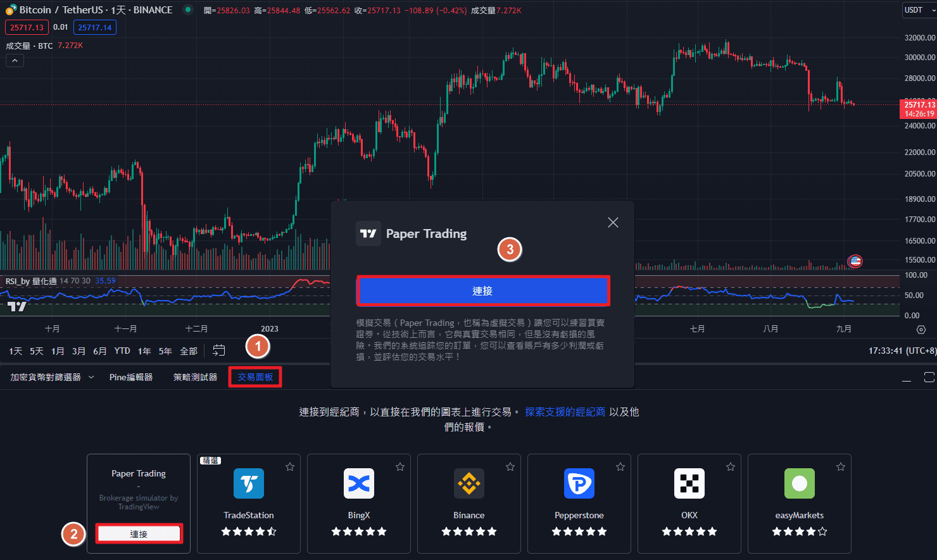Open the 策略測試器 tab
The image size is (937, 560).
[x=195, y=377]
